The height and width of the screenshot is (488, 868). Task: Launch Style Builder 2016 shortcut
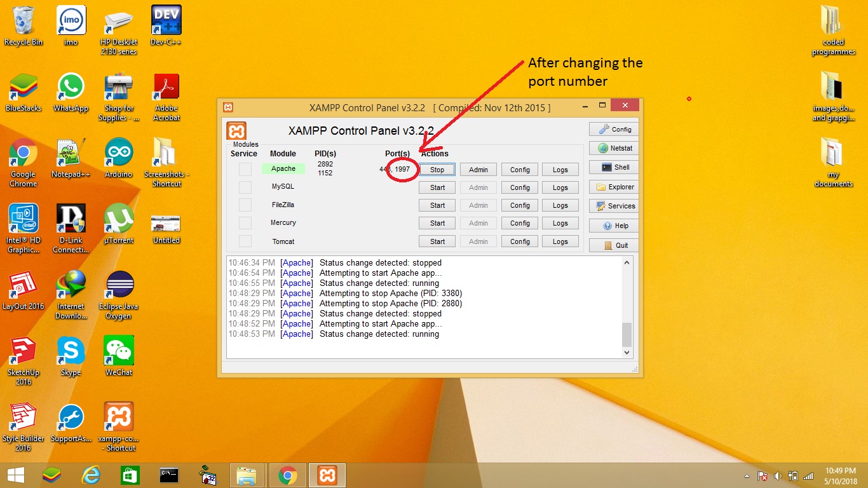pos(24,427)
